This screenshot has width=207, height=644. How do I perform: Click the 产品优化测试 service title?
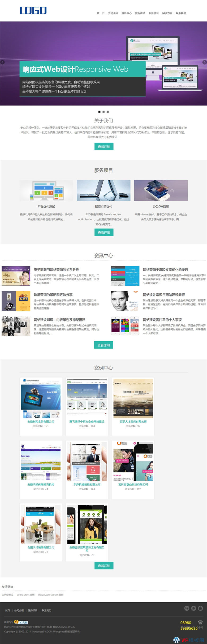[46, 206]
